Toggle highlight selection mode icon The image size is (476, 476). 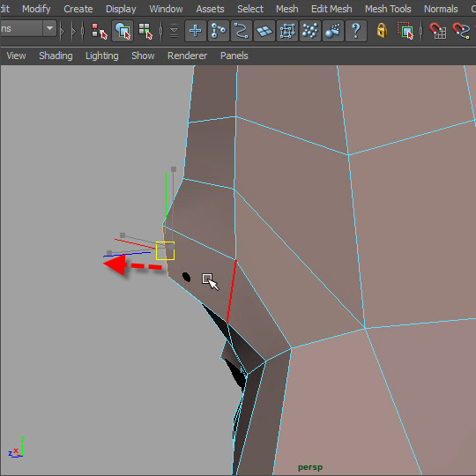[405, 31]
